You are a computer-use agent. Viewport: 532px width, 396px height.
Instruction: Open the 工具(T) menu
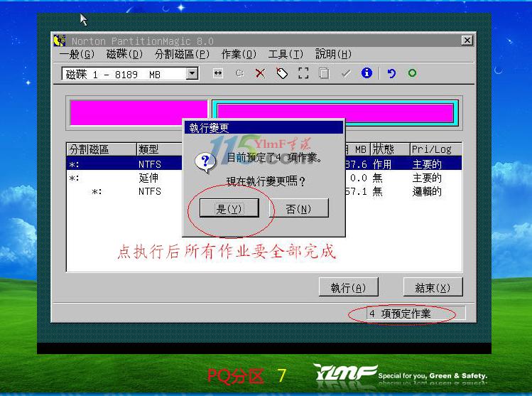[x=286, y=54]
